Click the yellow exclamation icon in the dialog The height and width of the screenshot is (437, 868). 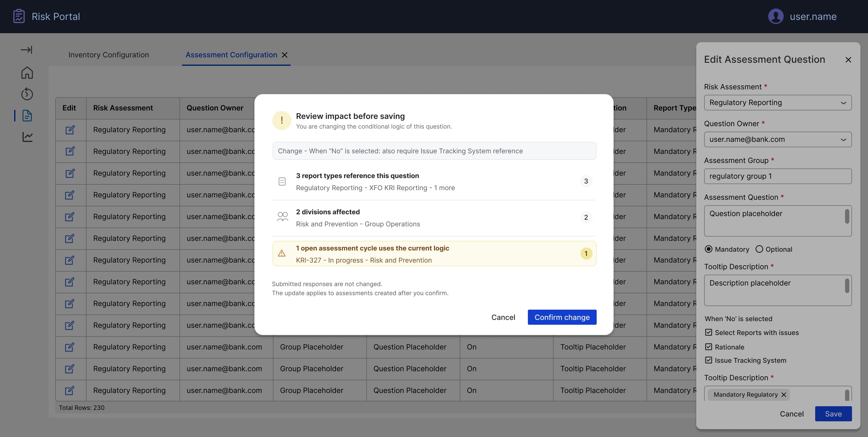coord(282,120)
